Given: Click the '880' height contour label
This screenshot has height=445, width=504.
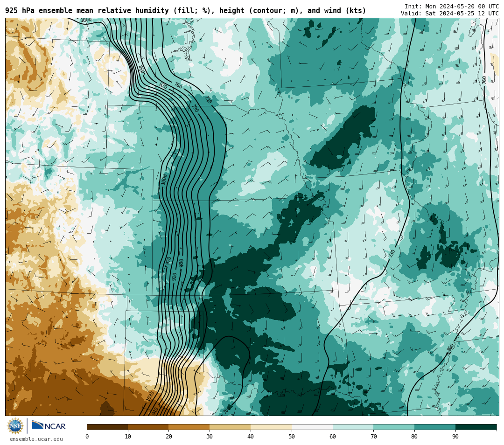Looking at the screenshot, I should pos(181,263).
